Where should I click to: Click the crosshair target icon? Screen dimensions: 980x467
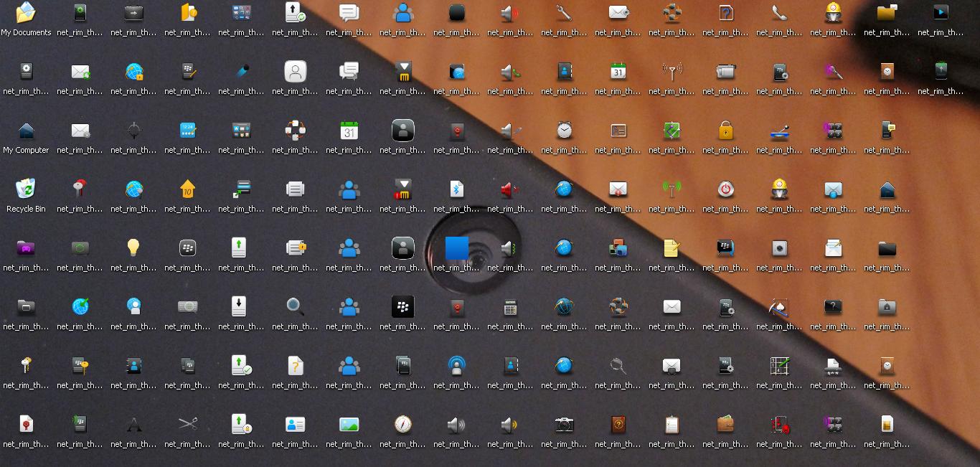pos(133,131)
